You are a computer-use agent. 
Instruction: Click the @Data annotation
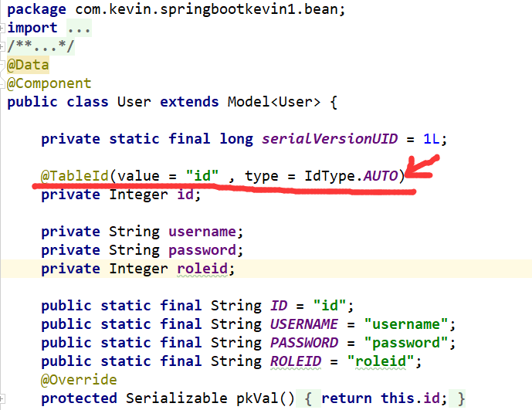click(x=28, y=65)
